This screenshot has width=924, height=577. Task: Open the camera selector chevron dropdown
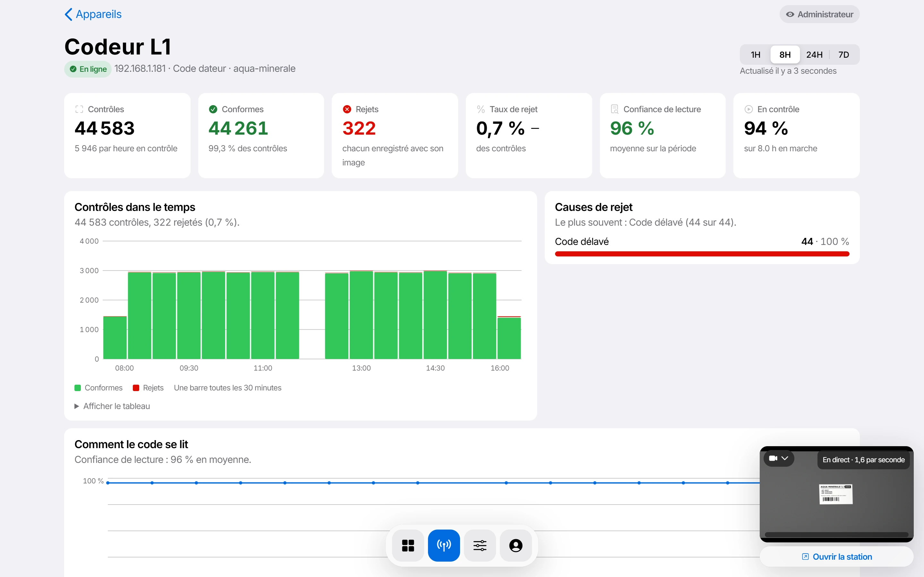tap(785, 458)
